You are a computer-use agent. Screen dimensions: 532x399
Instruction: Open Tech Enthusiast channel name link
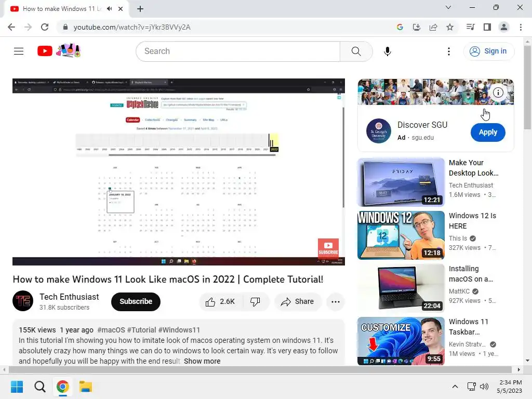69,297
